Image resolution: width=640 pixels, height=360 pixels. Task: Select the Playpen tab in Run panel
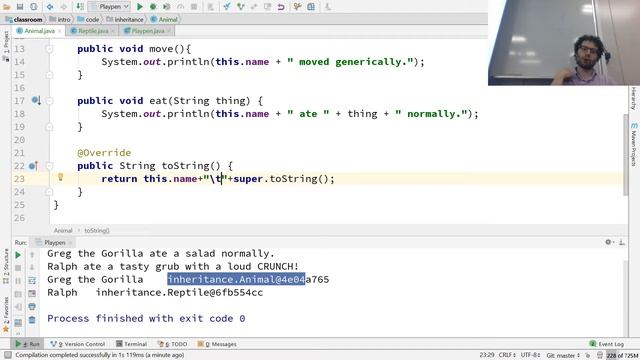pos(55,242)
